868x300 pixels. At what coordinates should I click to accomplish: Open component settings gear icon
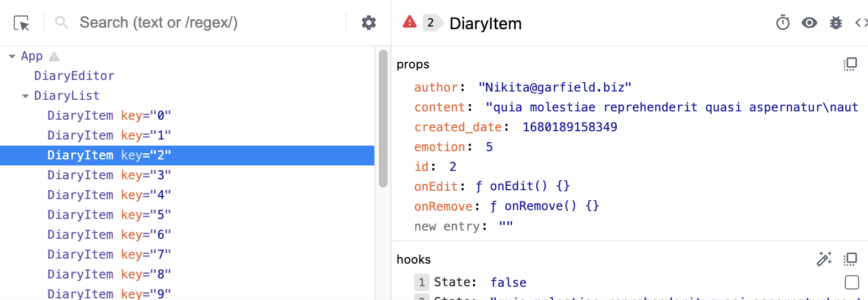tap(369, 23)
